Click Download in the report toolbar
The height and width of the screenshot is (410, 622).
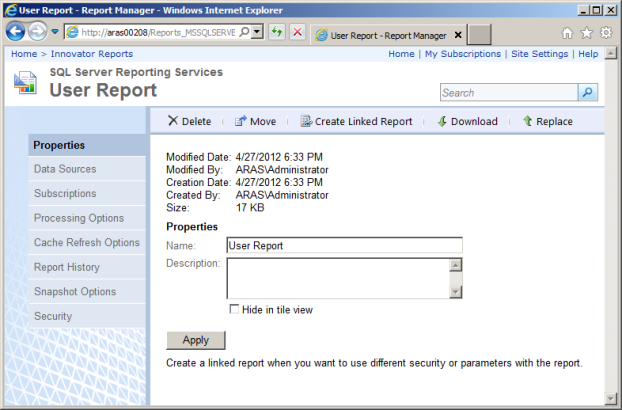pos(467,121)
